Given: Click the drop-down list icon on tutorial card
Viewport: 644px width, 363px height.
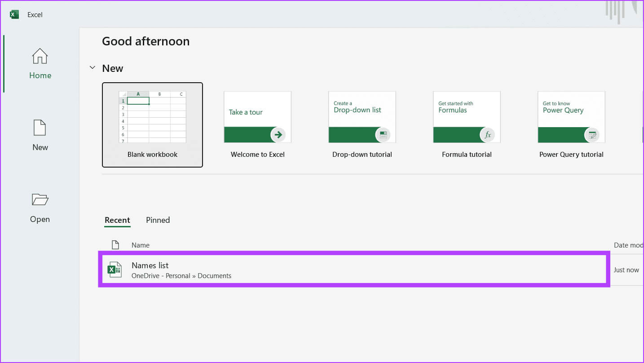Looking at the screenshot, I should coord(383,134).
